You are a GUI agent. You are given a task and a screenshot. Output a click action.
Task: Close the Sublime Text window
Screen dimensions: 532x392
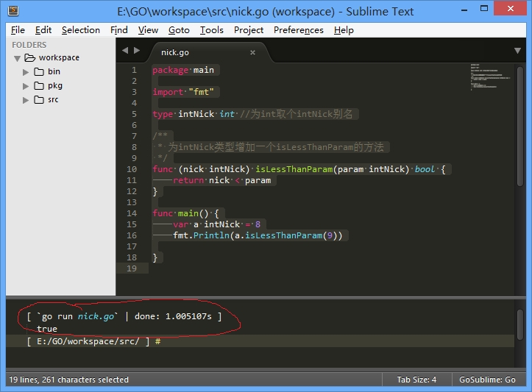click(x=511, y=9)
